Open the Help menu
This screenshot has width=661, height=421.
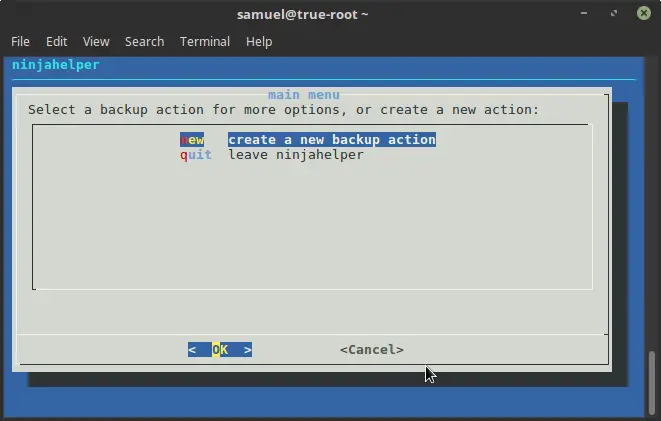[x=259, y=42]
